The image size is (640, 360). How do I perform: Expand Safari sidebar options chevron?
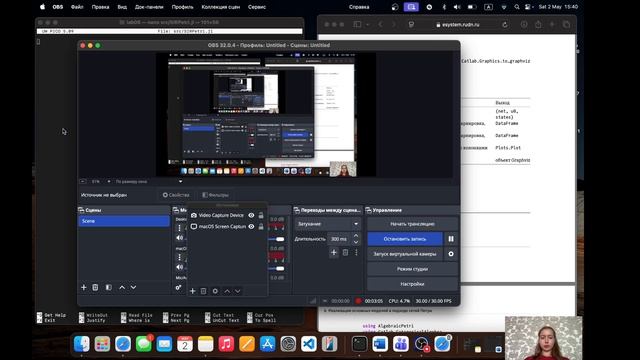click(x=368, y=24)
